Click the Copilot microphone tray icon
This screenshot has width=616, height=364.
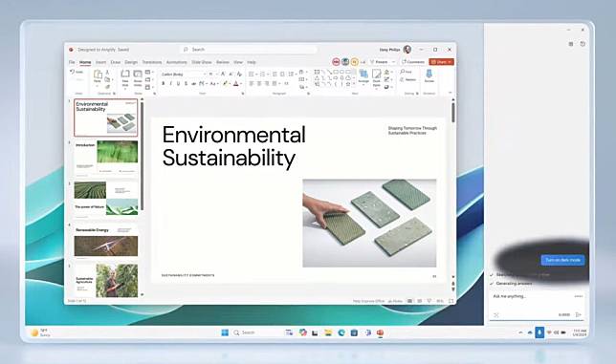coord(539,332)
